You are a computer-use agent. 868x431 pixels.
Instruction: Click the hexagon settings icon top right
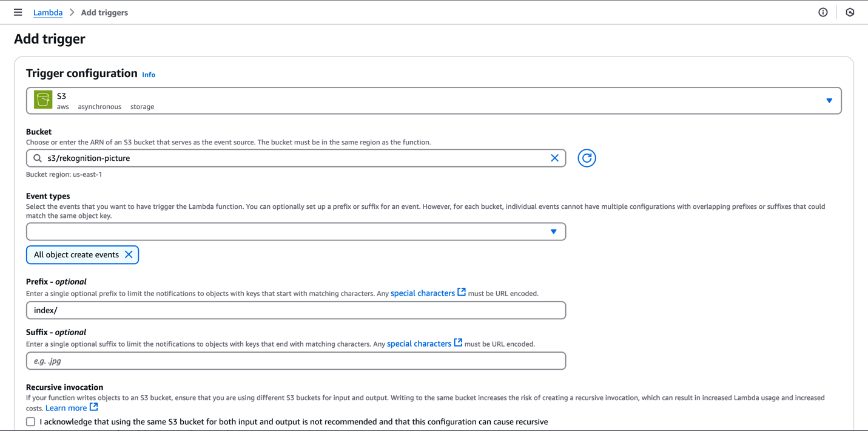coord(850,12)
